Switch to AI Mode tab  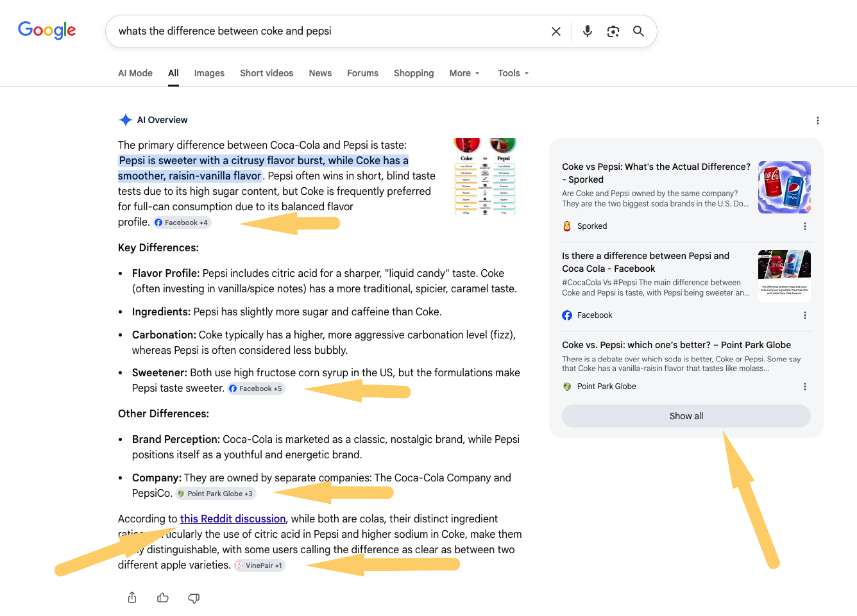[x=135, y=73]
